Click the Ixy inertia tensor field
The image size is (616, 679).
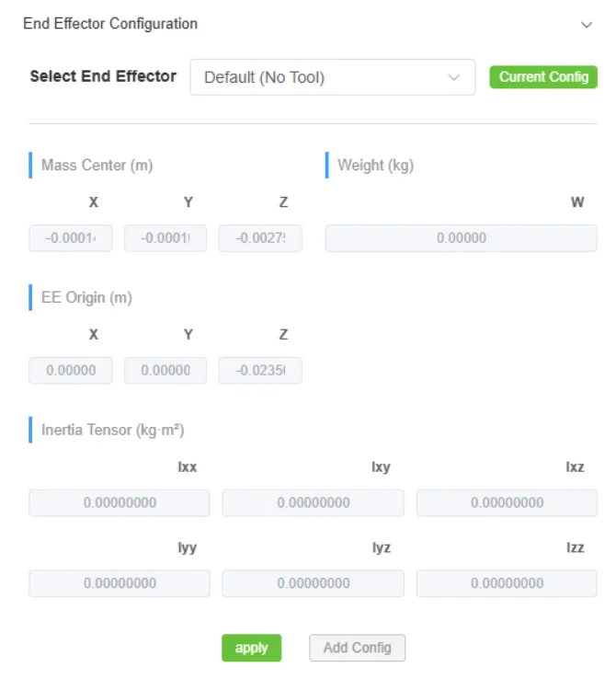tap(313, 503)
